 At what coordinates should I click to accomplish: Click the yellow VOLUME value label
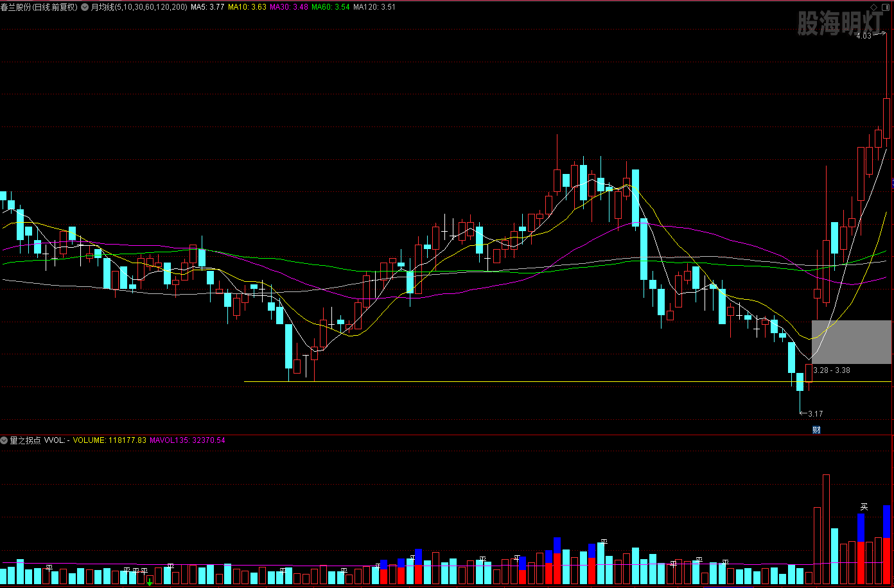click(109, 440)
